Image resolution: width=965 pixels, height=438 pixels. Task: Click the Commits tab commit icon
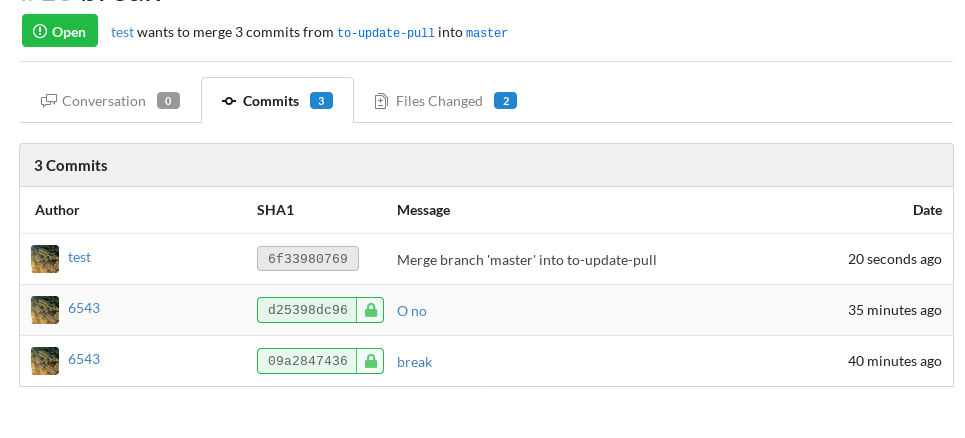pyautogui.click(x=229, y=101)
